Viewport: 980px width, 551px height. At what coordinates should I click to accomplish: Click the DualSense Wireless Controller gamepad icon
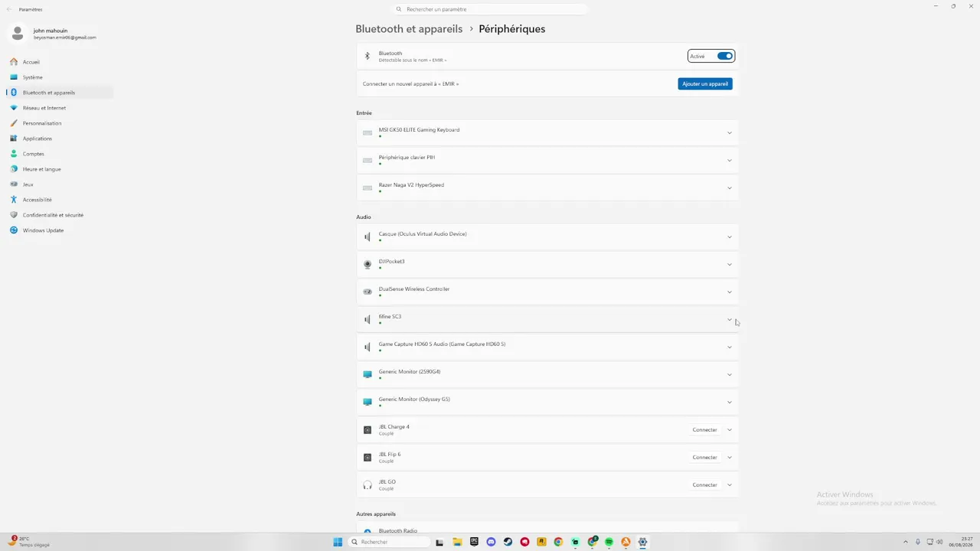367,292
